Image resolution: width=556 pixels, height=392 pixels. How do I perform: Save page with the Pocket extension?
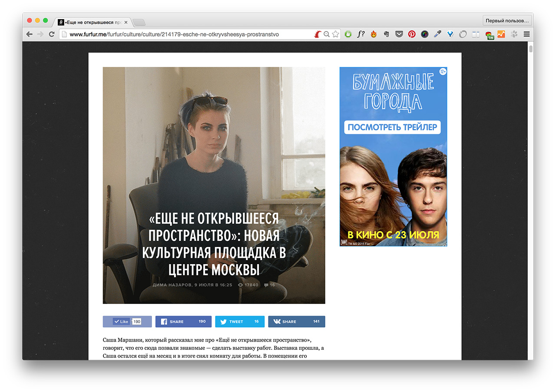point(399,34)
